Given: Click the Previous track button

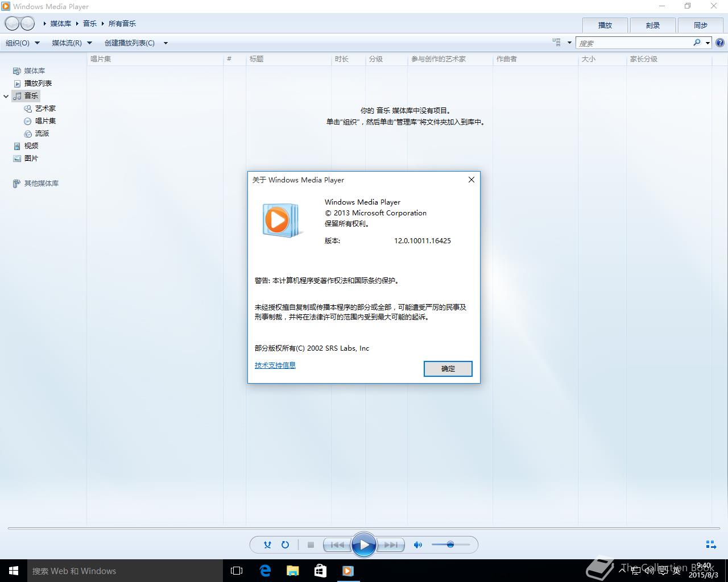Looking at the screenshot, I should pyautogui.click(x=337, y=544).
